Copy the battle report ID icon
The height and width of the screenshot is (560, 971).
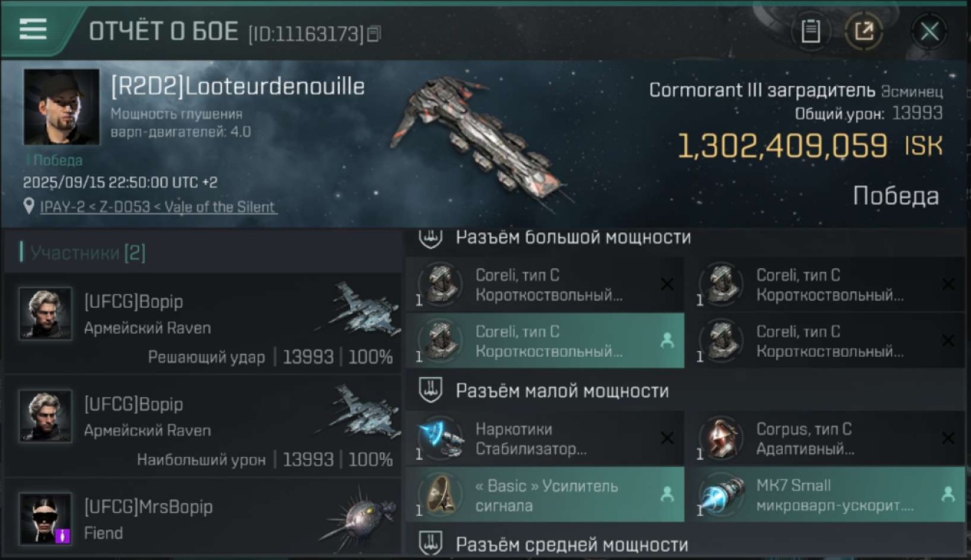(373, 34)
